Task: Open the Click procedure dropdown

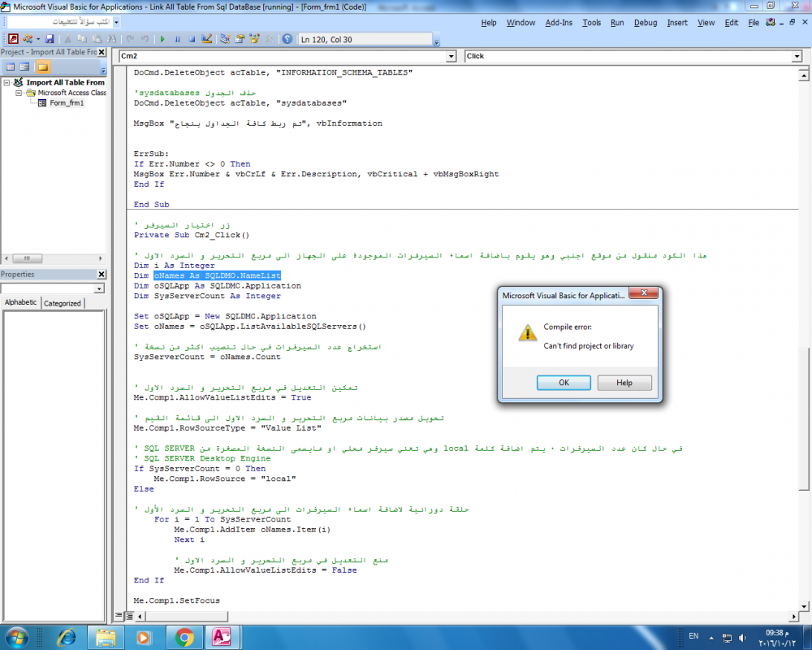Action: 797,56
